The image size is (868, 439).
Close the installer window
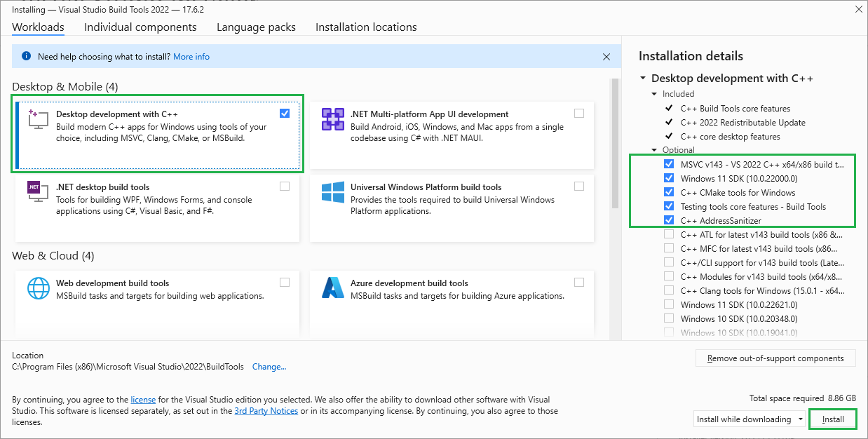click(858, 9)
